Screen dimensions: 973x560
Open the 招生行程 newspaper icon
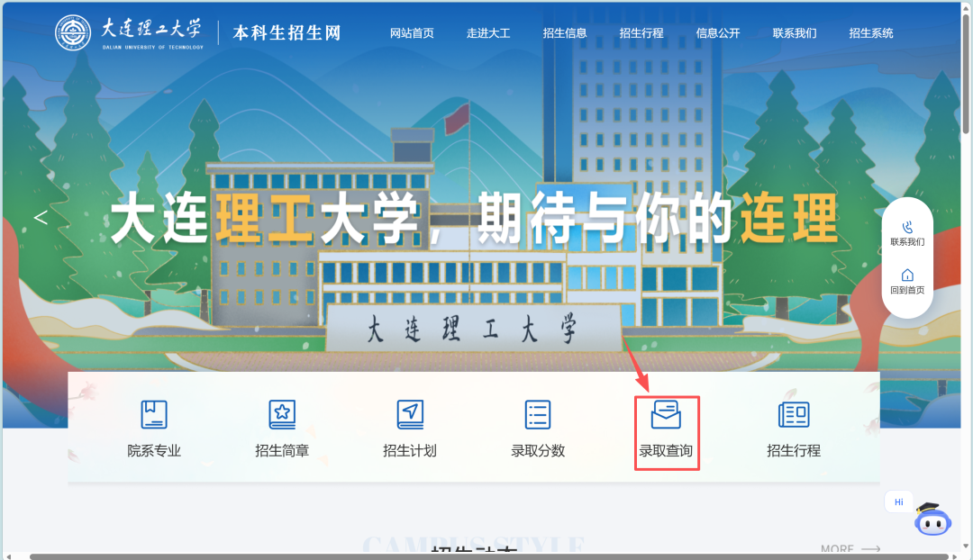[x=794, y=414]
